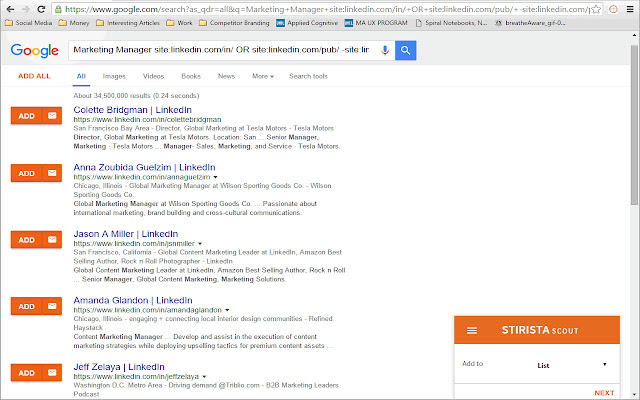Expand cached arrow next to amandaglandon URL
Viewport: 640px width, 400px height.
[x=227, y=310]
